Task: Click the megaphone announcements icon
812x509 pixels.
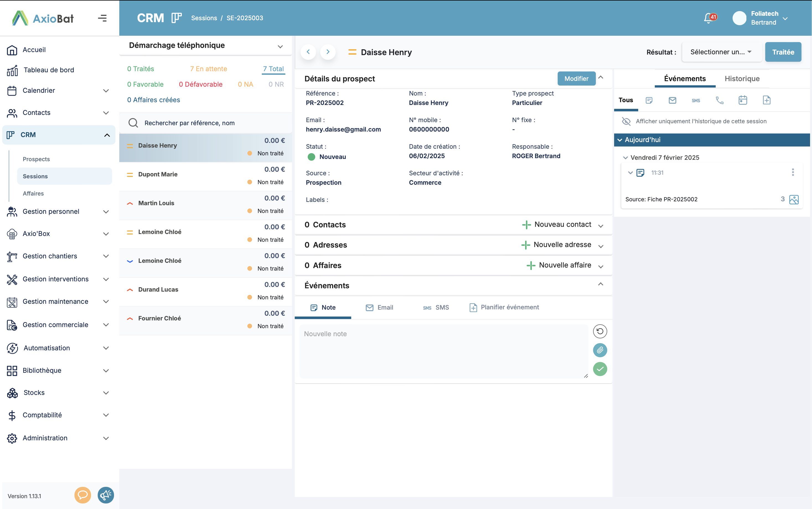Action: click(x=106, y=495)
